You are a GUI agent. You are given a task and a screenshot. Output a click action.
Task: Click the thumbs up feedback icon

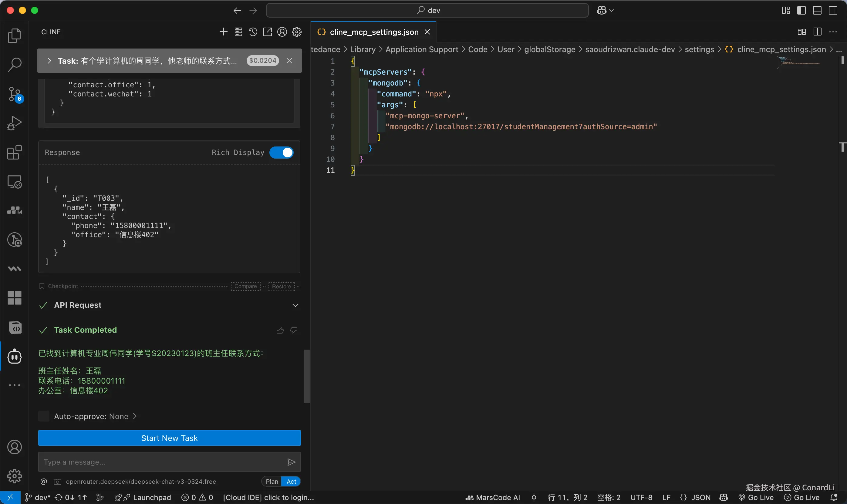280,331
